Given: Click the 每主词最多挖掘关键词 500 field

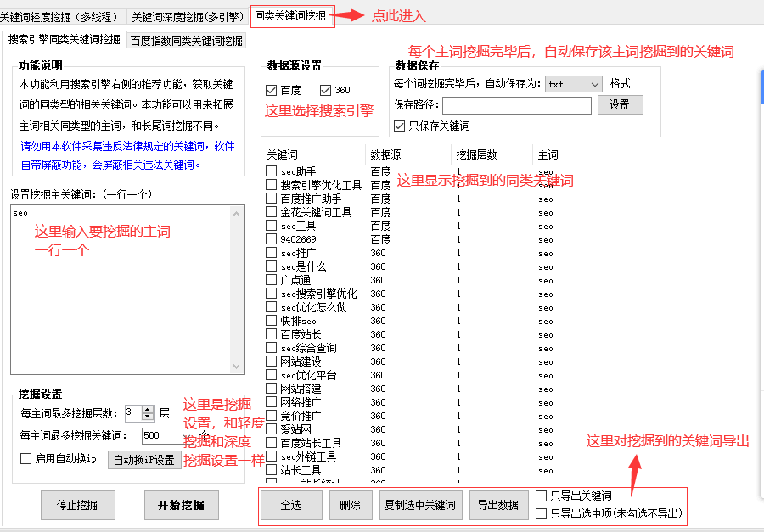Looking at the screenshot, I should [x=167, y=435].
